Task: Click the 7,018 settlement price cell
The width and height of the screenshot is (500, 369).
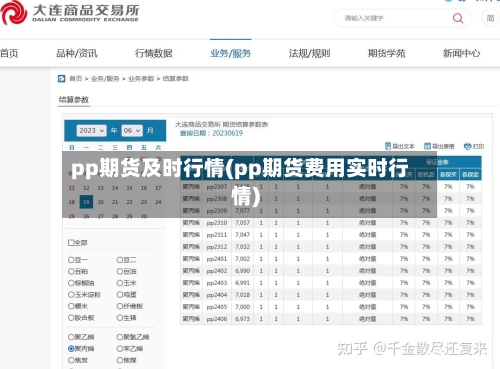Action: 242,295
